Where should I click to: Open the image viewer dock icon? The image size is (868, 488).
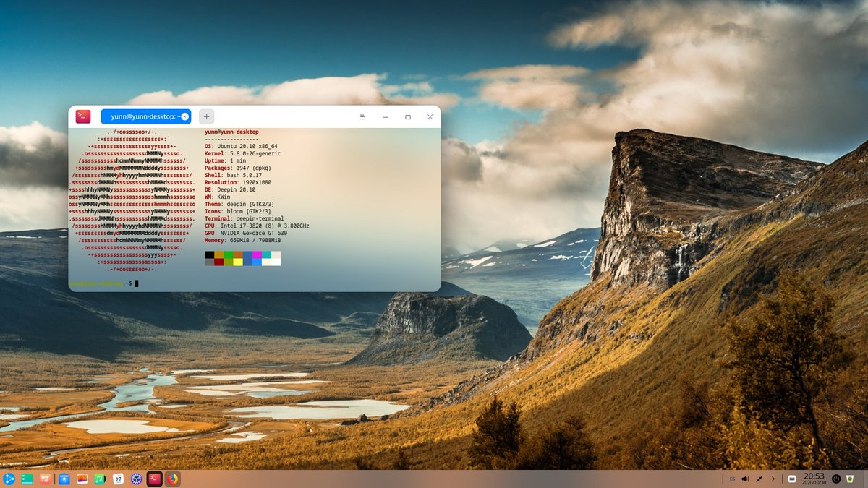82,479
